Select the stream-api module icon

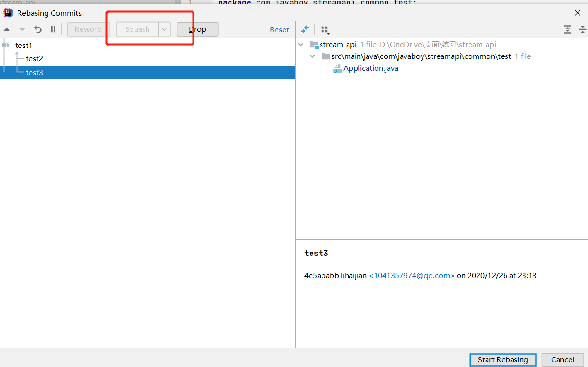click(314, 45)
